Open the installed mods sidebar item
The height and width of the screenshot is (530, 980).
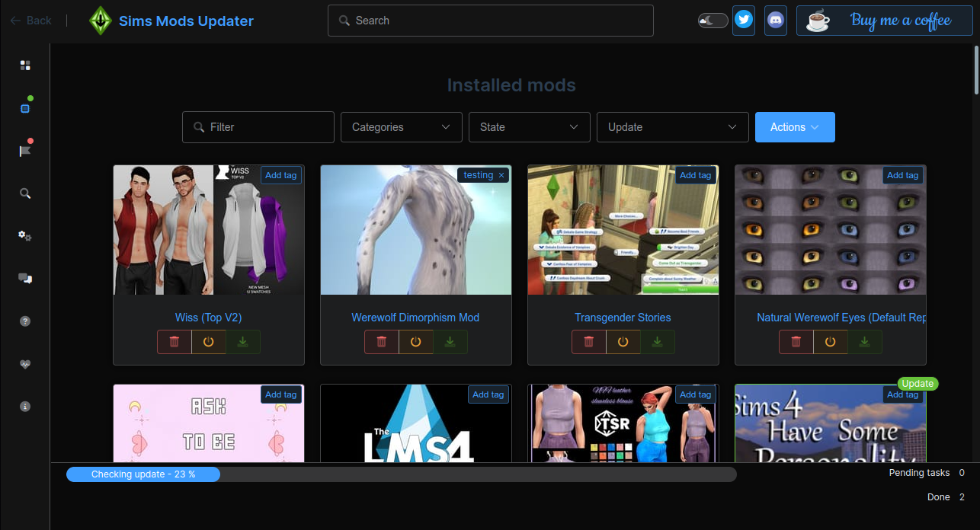pyautogui.click(x=25, y=109)
